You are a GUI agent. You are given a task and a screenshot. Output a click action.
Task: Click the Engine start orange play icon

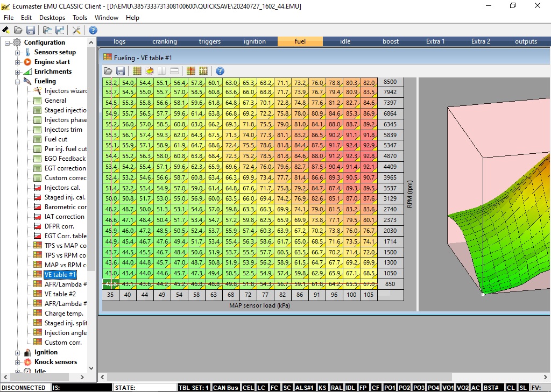click(x=28, y=62)
